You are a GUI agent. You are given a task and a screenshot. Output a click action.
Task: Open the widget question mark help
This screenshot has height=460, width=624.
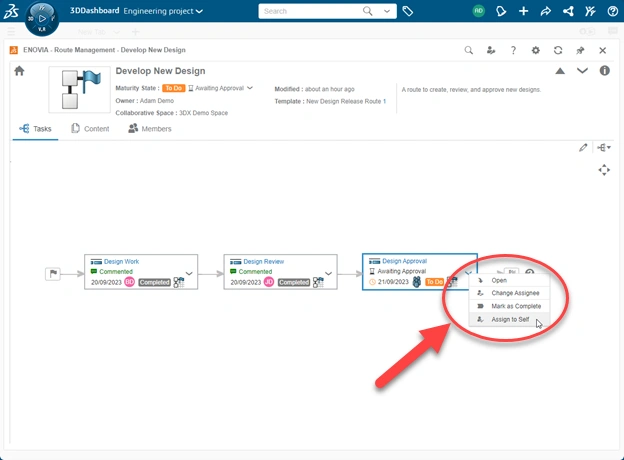pos(513,50)
